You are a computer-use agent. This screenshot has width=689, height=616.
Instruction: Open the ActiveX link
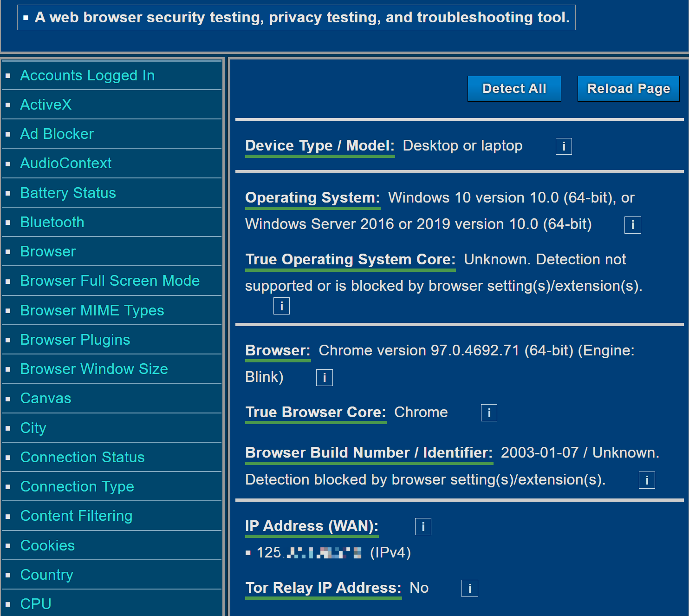click(46, 105)
